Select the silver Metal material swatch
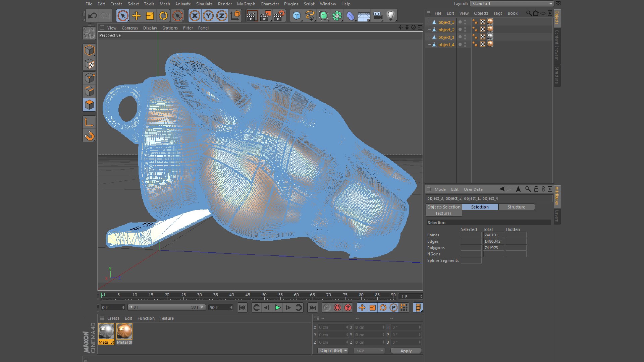Image resolution: width=644 pixels, height=362 pixels. [x=106, y=334]
